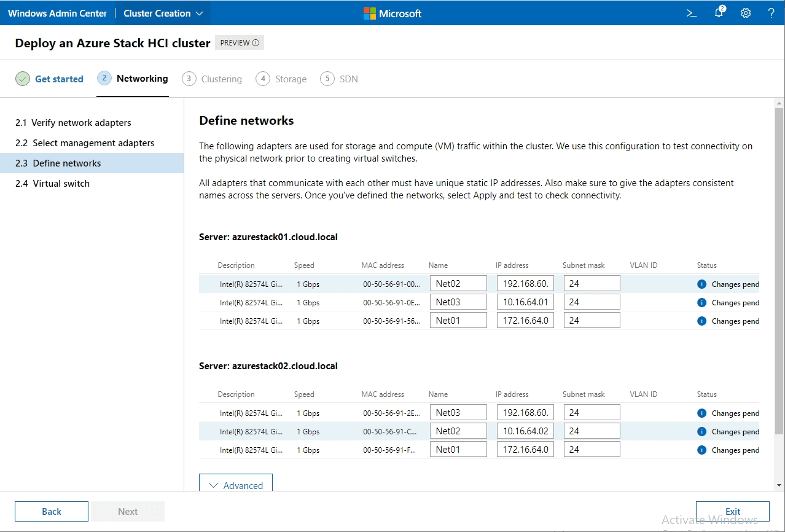Click the info icon beside PREVIEW label
Viewport: 785px width, 532px height.
point(257,42)
